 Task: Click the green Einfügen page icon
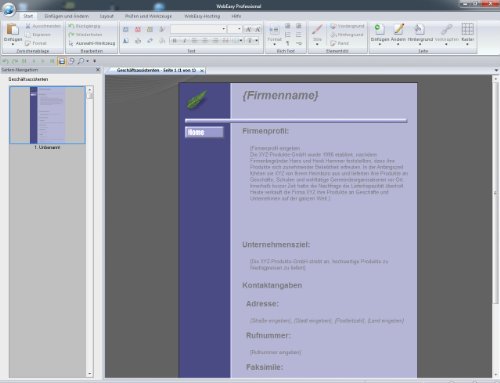[x=380, y=33]
